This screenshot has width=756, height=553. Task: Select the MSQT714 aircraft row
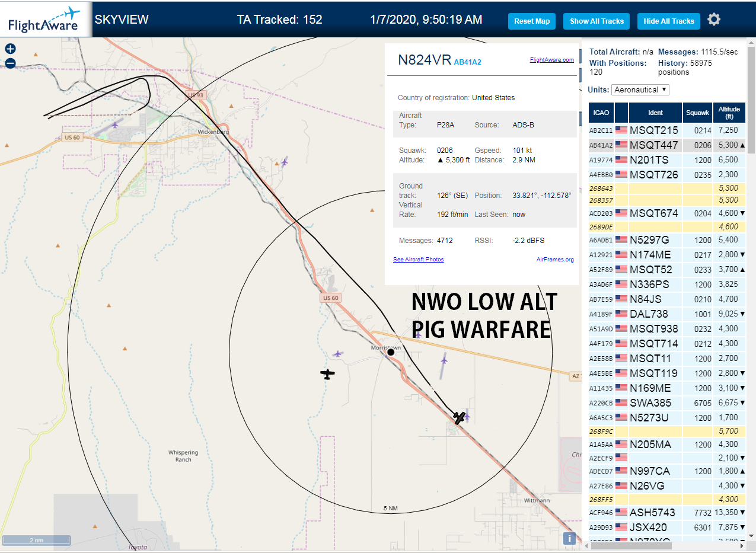[667, 343]
